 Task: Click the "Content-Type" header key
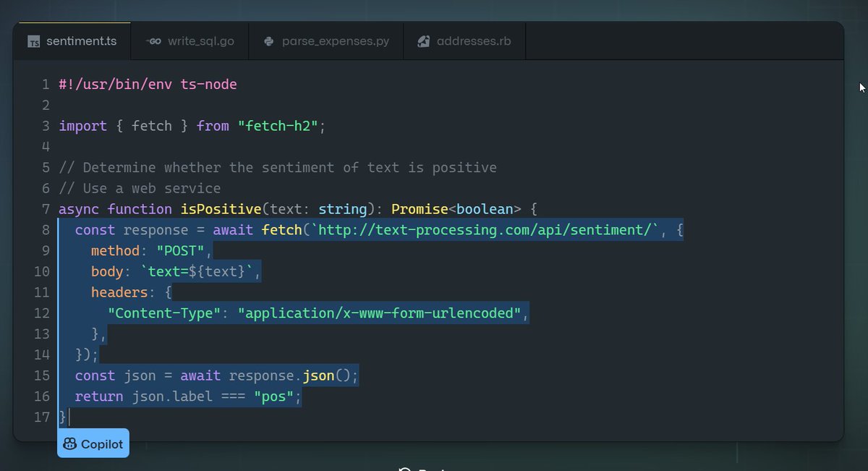point(164,313)
